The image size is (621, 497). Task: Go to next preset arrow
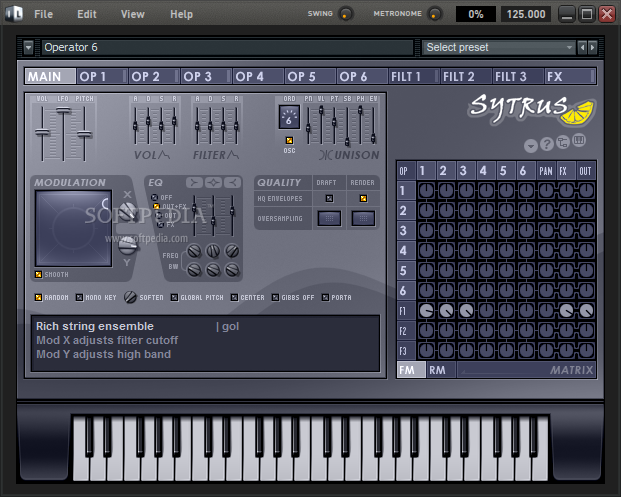pos(592,48)
